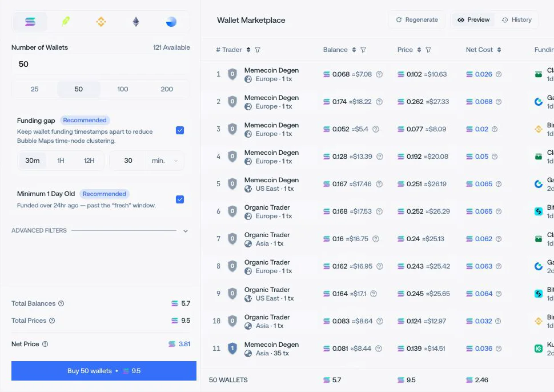The height and width of the screenshot is (392, 554).
Task: Sort by Trader column arrows
Action: coord(248,50)
